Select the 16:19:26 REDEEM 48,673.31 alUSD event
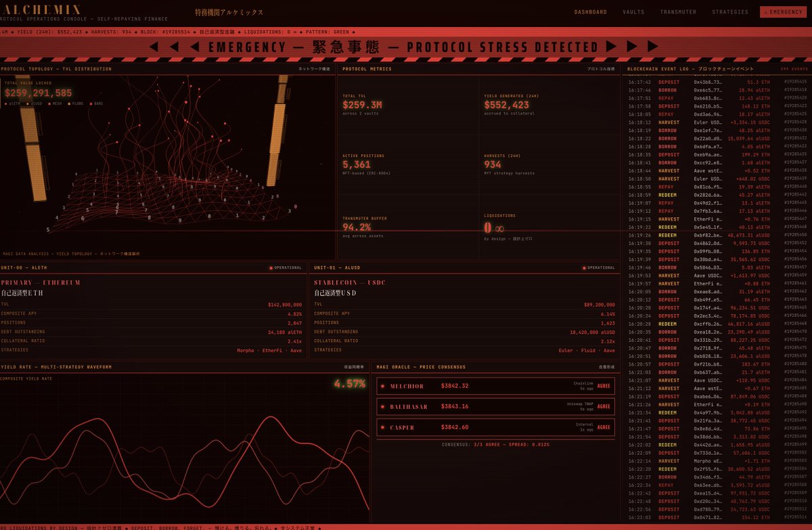This screenshot has height=530, width=812. pyautogui.click(x=717, y=235)
